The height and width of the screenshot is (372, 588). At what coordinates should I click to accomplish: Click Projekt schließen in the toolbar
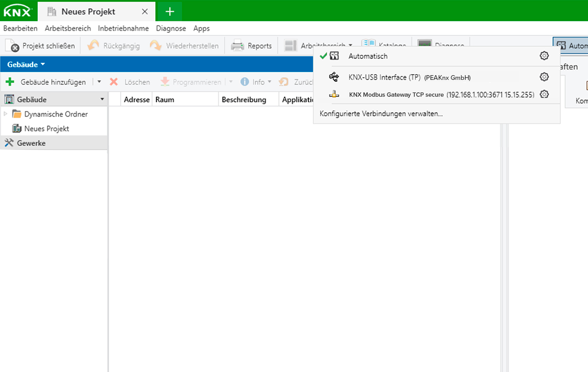(40, 46)
